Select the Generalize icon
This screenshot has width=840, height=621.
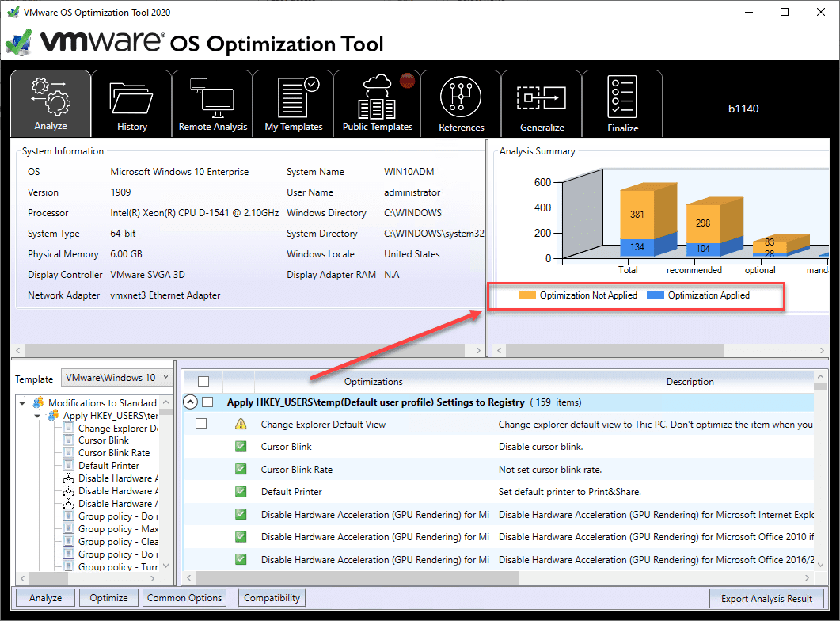[x=542, y=103]
